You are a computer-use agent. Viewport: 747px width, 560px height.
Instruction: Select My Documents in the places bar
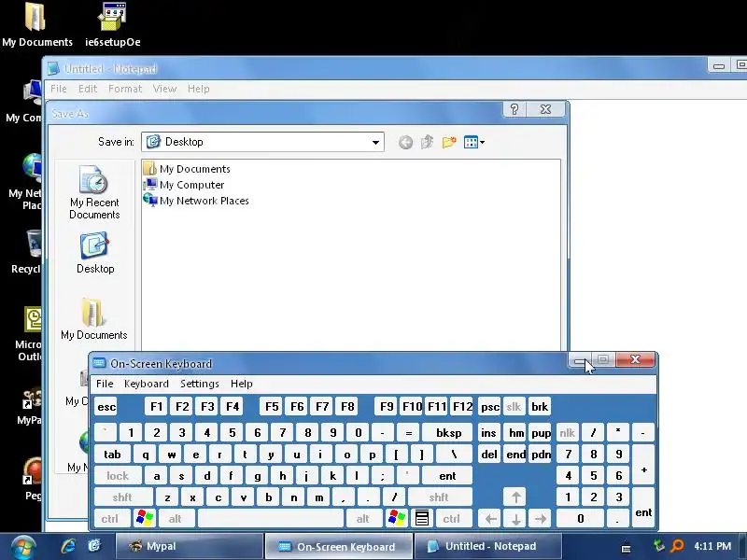94,319
